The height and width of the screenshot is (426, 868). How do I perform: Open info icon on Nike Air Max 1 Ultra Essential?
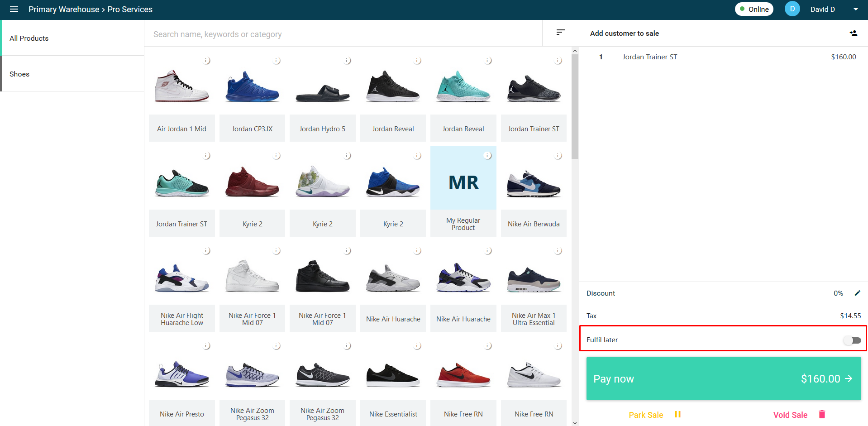pos(558,251)
